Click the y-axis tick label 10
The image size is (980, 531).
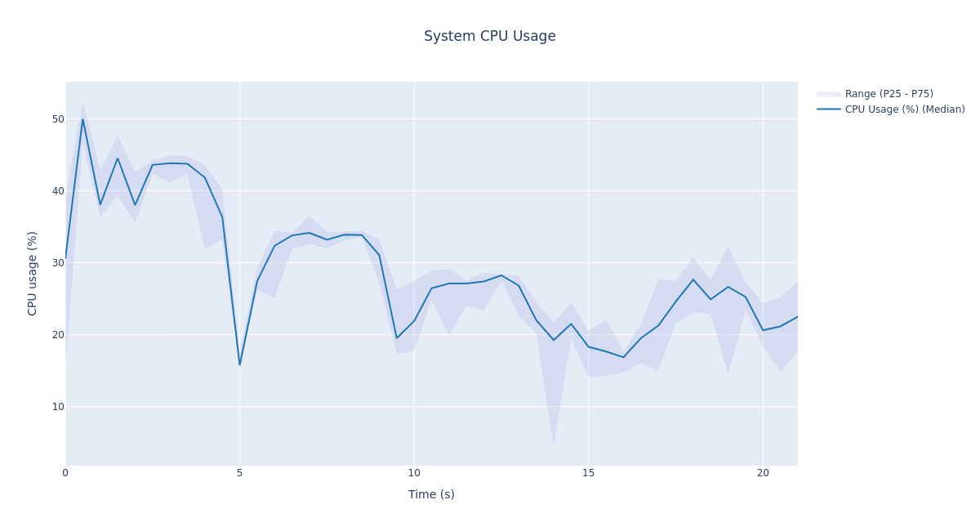coord(58,407)
